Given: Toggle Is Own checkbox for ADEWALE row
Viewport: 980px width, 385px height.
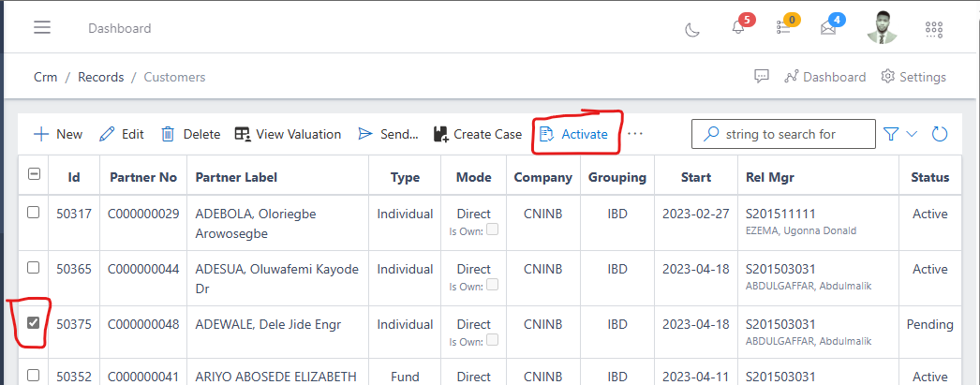Looking at the screenshot, I should 493,339.
